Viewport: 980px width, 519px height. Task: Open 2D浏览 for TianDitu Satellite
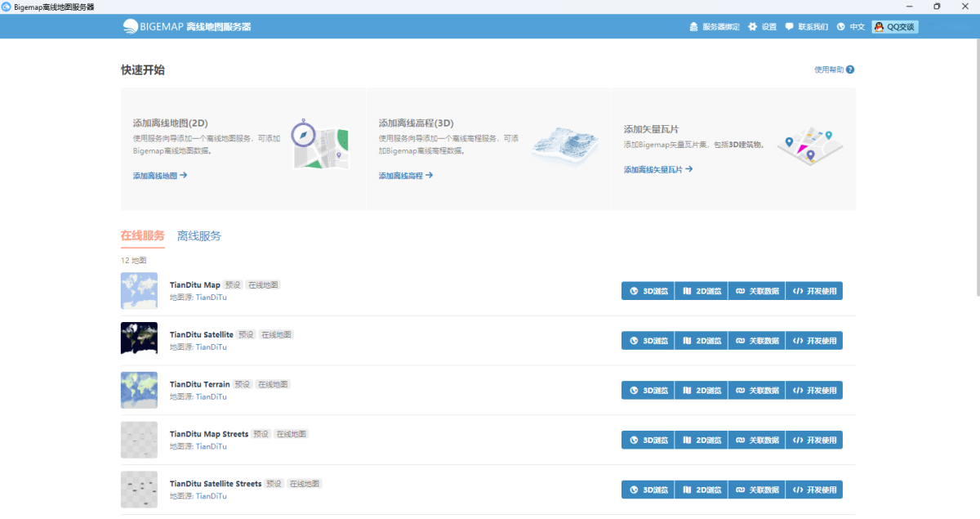click(x=701, y=341)
